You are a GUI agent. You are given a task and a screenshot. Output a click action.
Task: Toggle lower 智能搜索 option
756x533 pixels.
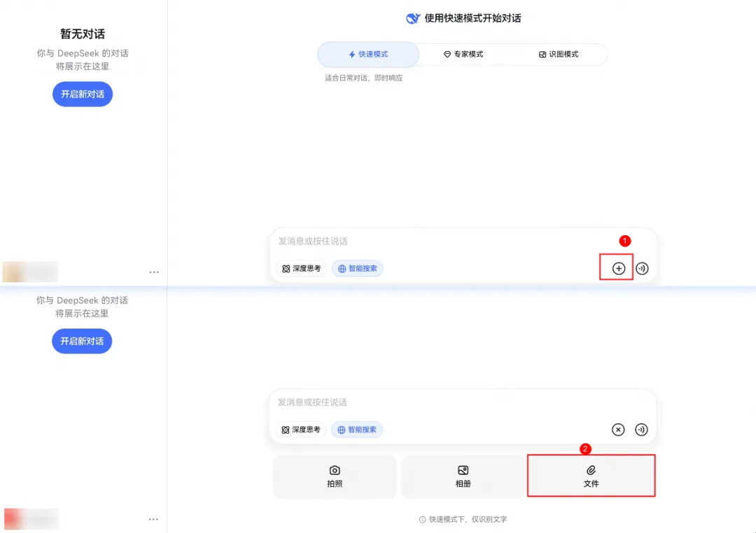click(357, 430)
